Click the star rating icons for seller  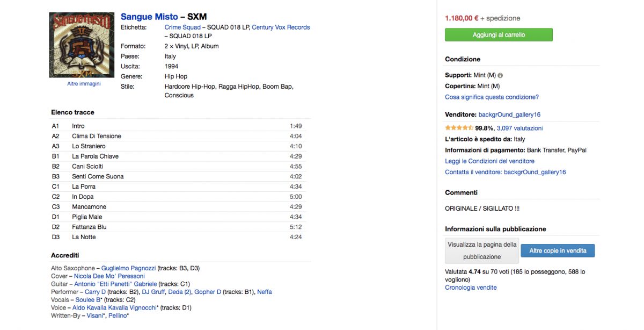(x=459, y=128)
